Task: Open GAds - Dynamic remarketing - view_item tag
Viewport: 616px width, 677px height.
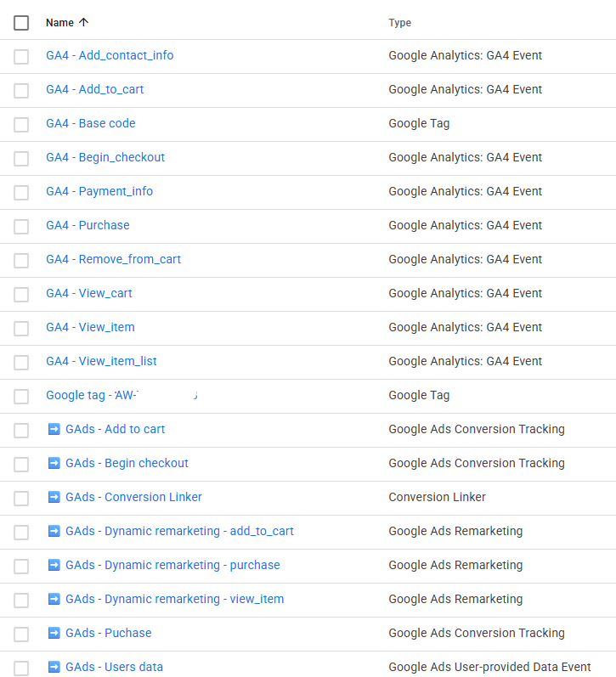Action: (x=174, y=599)
